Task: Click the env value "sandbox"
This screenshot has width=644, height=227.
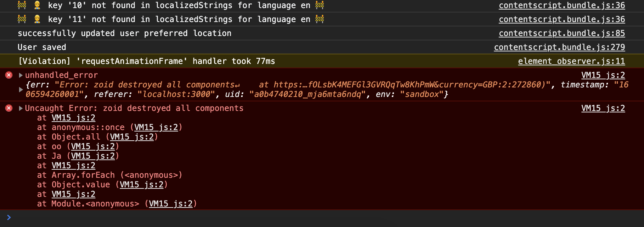Action: pyautogui.click(x=421, y=94)
